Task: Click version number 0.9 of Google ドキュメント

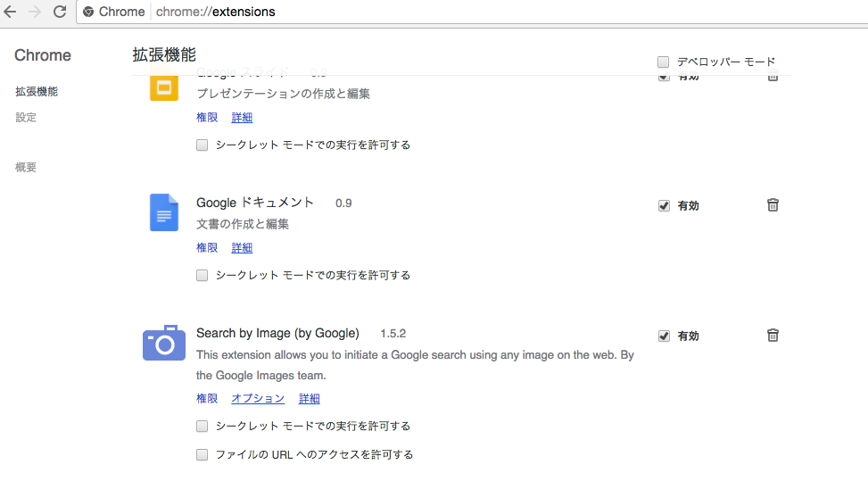Action: [343, 203]
